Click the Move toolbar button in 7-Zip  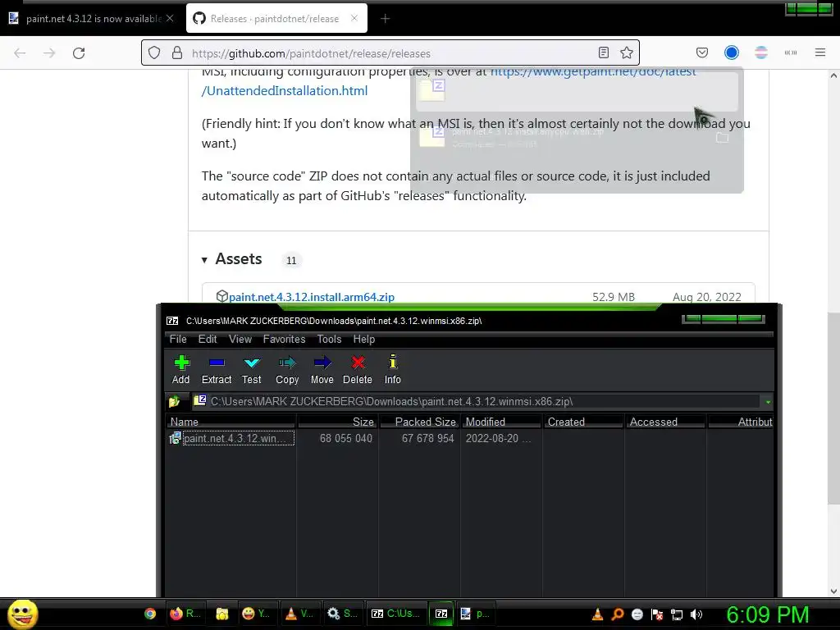322,370
